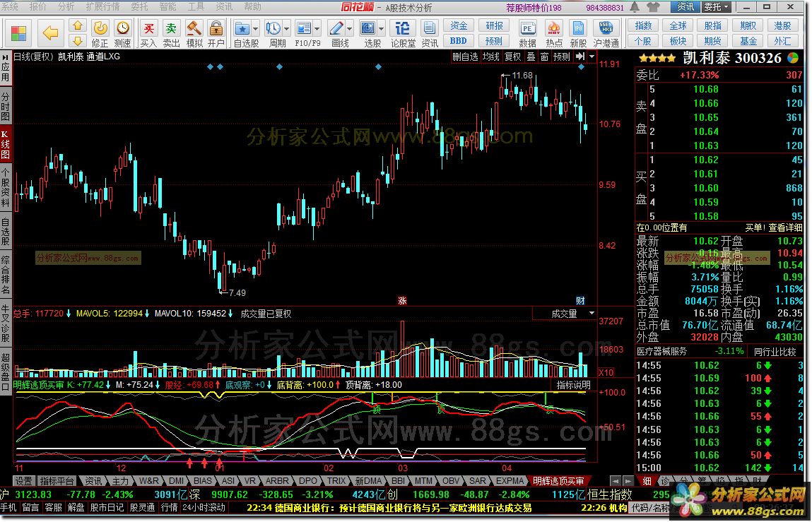This screenshot has height=522, width=812.
Task: Click the 选股 radar icon
Action: click(367, 28)
